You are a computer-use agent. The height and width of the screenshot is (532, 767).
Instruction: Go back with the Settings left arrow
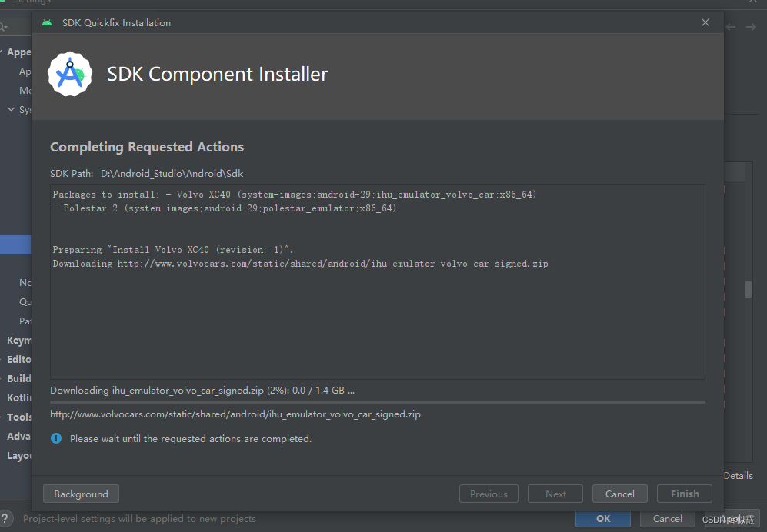pyautogui.click(x=731, y=27)
